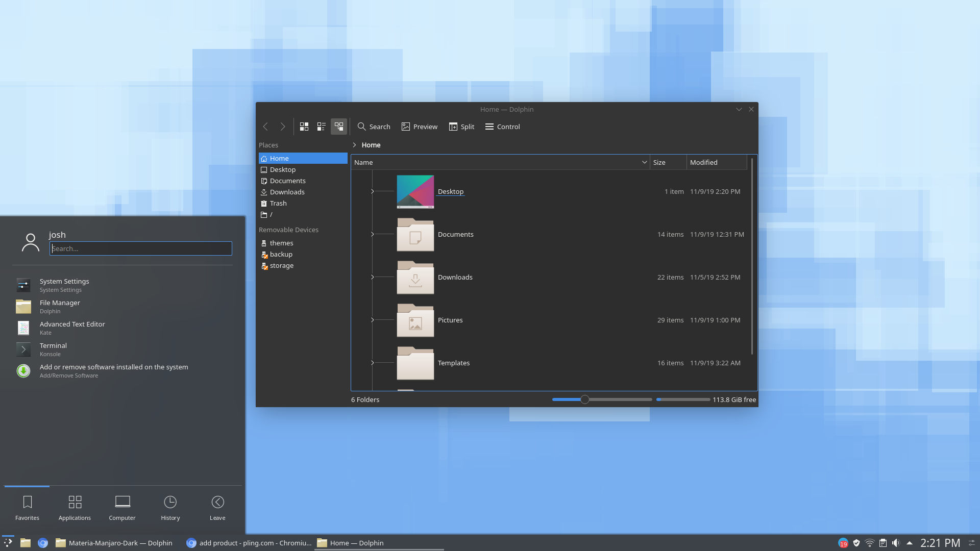Viewport: 980px width, 551px height.
Task: Click the free disk space bar
Action: click(683, 399)
